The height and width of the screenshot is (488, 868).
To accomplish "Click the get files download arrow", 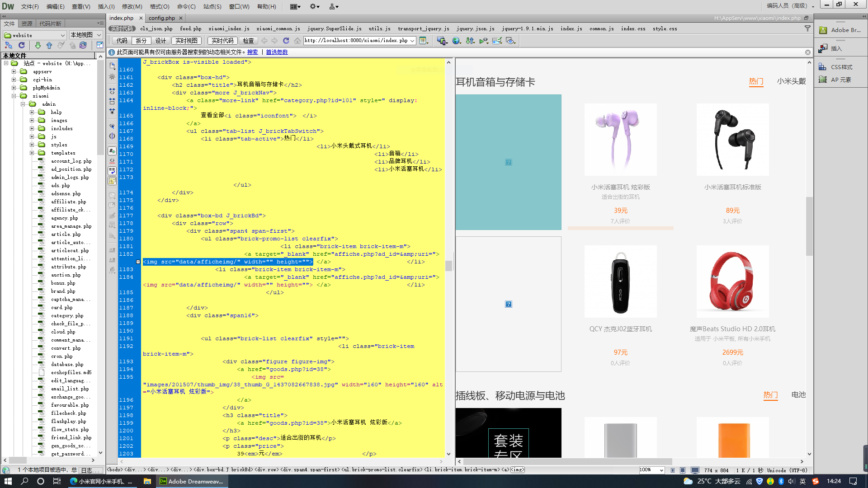I will 38,45.
